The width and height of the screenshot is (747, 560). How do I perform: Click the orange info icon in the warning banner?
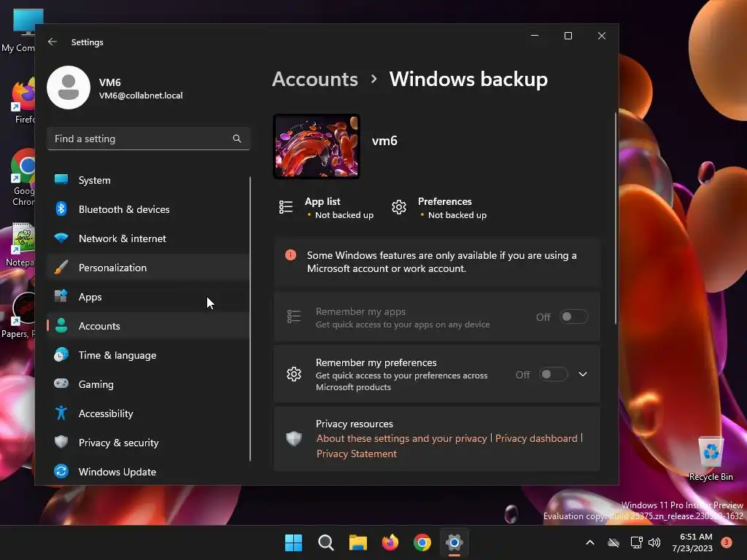[290, 254]
